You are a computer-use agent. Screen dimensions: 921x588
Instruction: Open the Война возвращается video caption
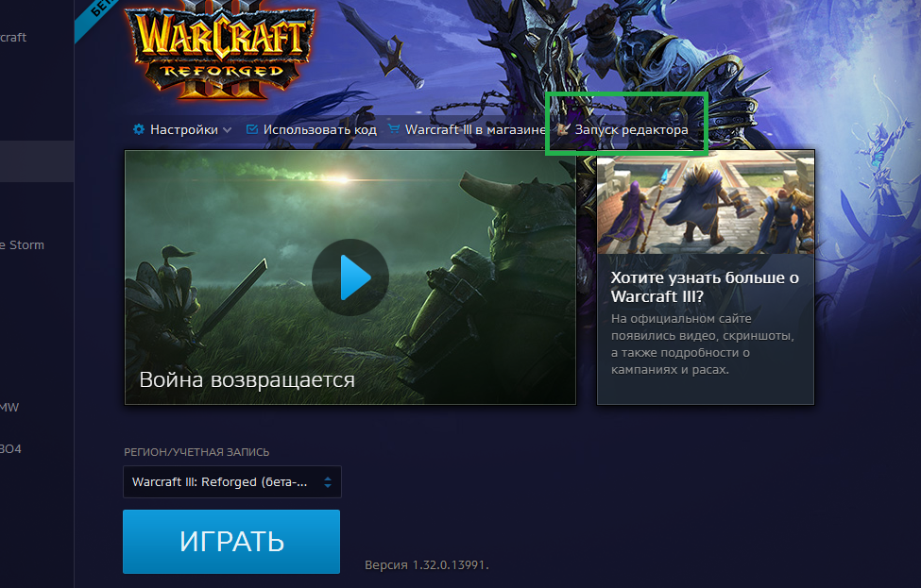247,379
